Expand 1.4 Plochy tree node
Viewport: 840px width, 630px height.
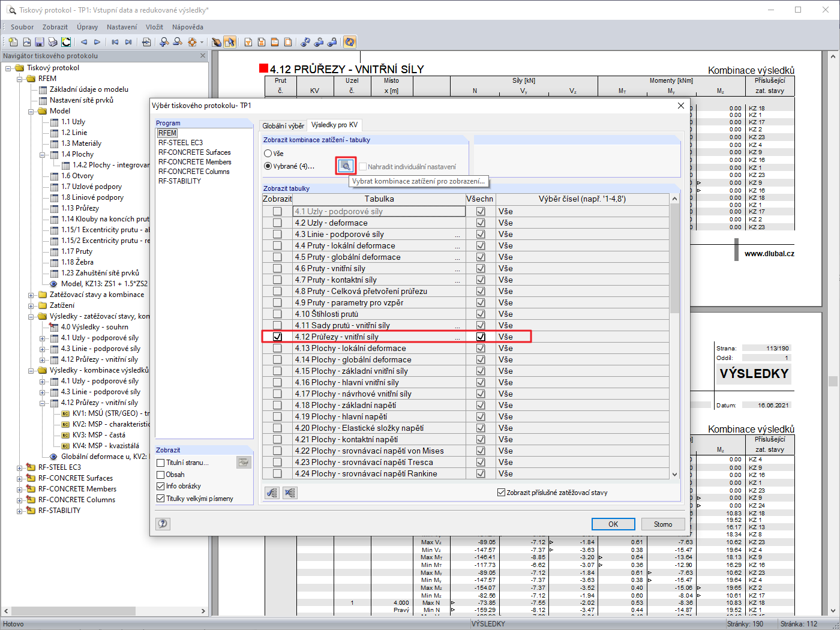tap(43, 155)
